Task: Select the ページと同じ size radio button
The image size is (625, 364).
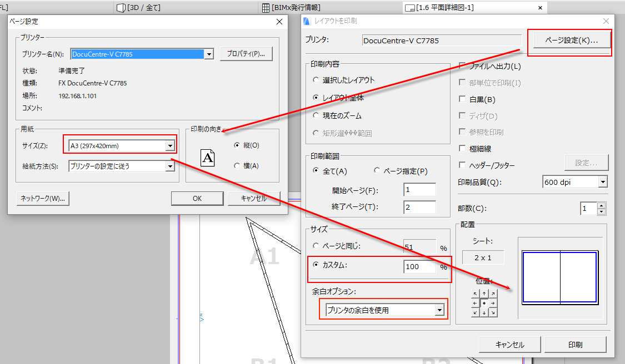Action: tap(316, 246)
